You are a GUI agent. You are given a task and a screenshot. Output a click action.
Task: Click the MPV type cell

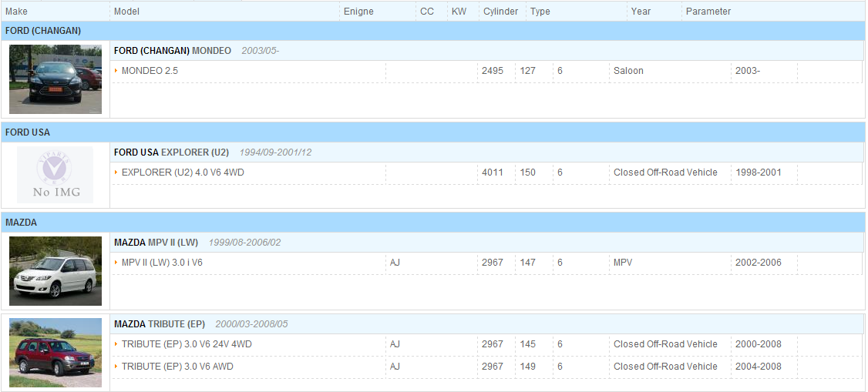click(623, 263)
